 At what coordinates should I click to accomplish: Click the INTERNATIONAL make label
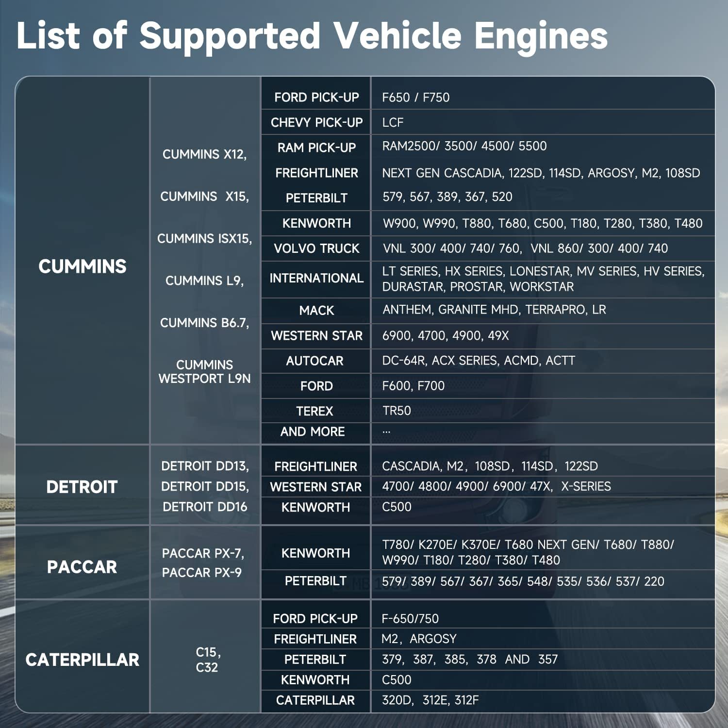tap(316, 278)
